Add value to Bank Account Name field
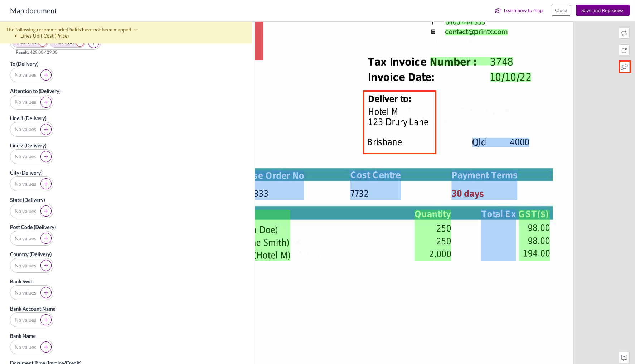Image resolution: width=635 pixels, height=364 pixels. click(46, 320)
